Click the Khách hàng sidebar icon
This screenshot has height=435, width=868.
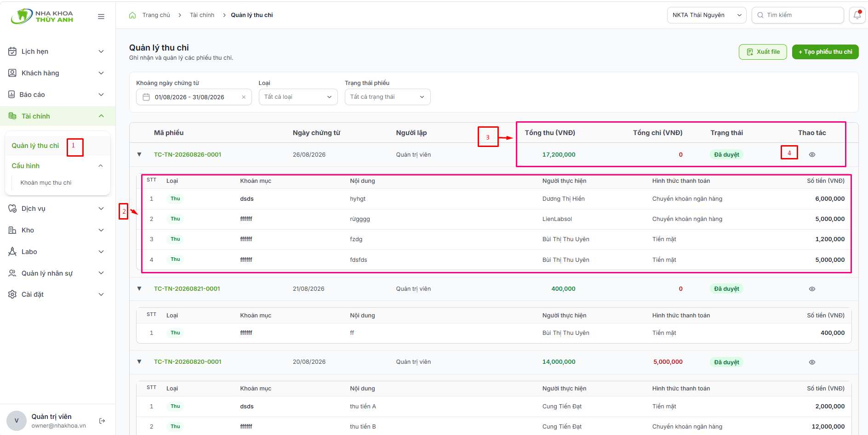[12, 73]
